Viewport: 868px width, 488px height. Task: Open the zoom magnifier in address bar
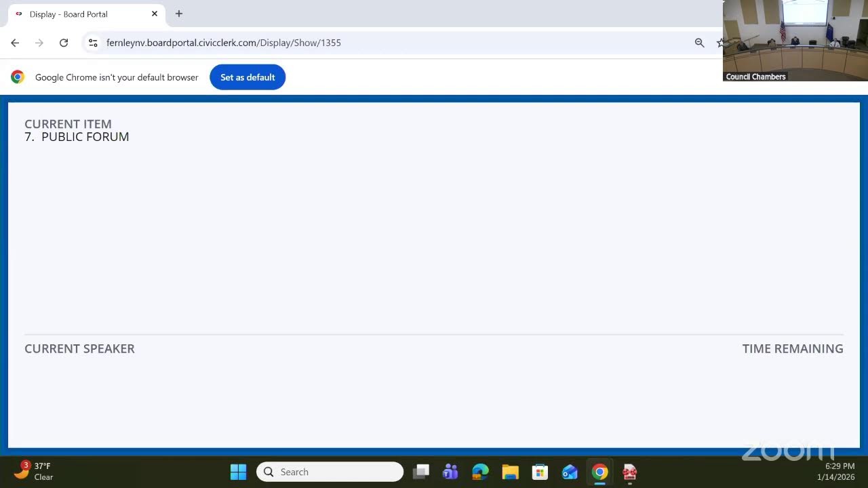699,43
